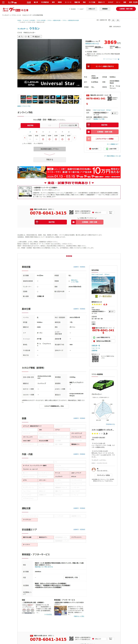Screen dimensions: 138x644
Task: Open the 閲覧履歴 header button
Action: click(105, 9)
